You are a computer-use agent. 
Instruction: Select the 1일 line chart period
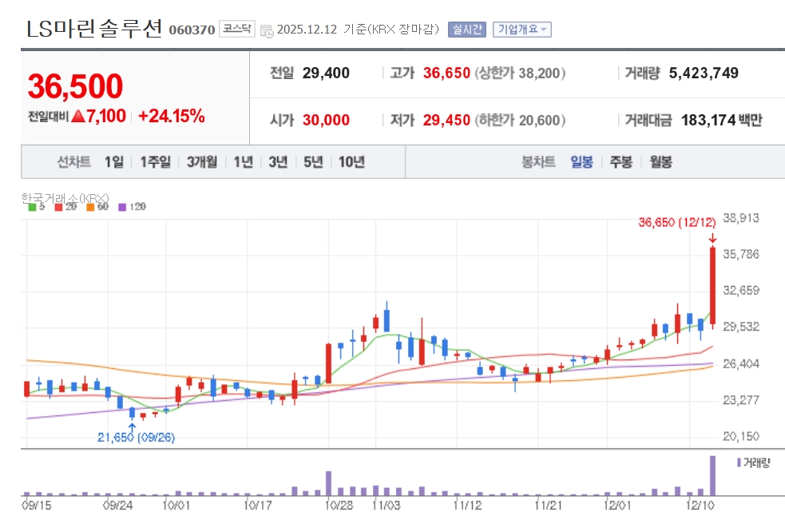pos(113,162)
